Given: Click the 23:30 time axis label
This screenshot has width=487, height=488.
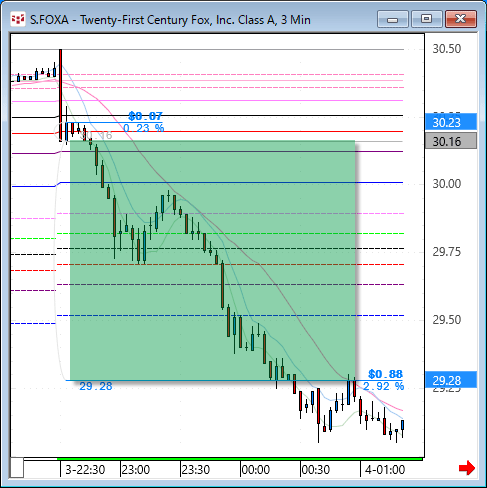Looking at the screenshot, I should (196, 470).
